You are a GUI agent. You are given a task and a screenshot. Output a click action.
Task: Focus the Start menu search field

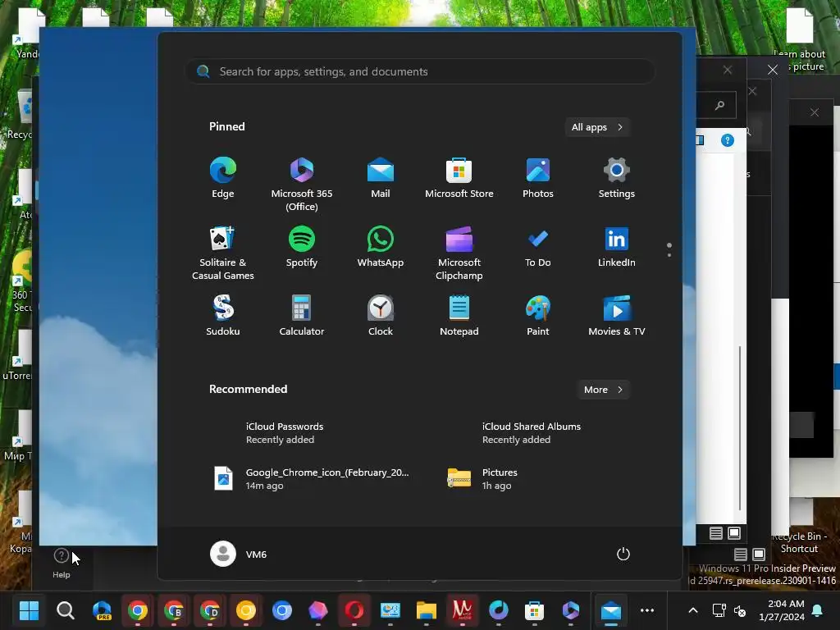[420, 71]
